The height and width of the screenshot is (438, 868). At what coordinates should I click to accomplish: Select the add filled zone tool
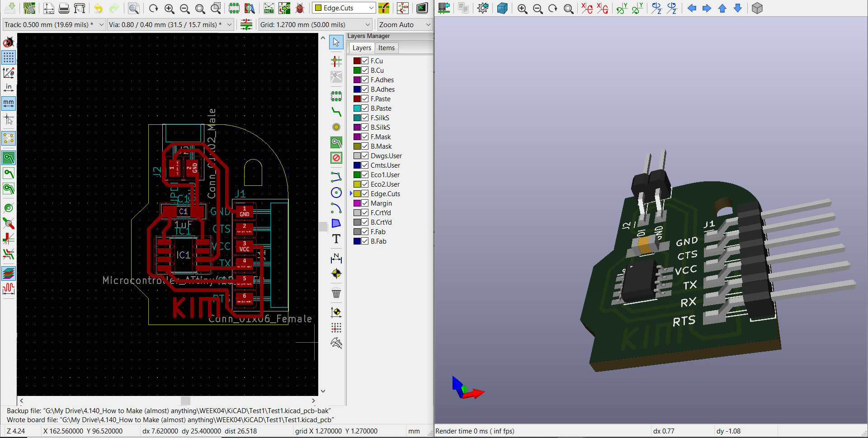(336, 143)
